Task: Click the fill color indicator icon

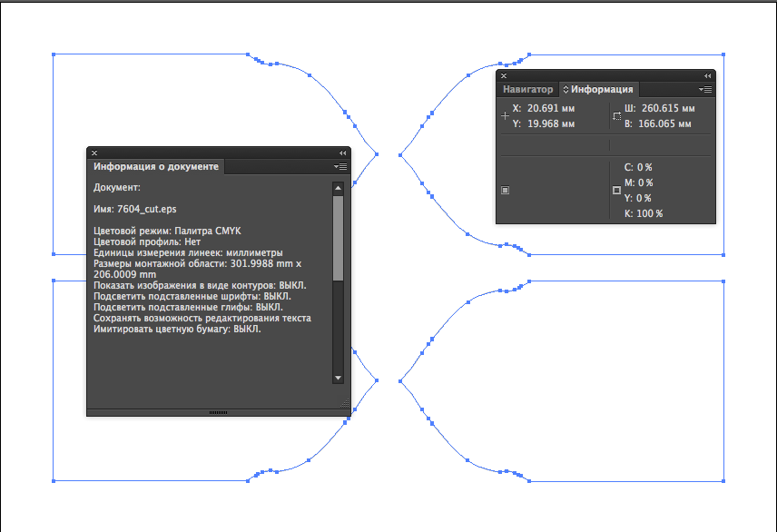Action: point(505,190)
